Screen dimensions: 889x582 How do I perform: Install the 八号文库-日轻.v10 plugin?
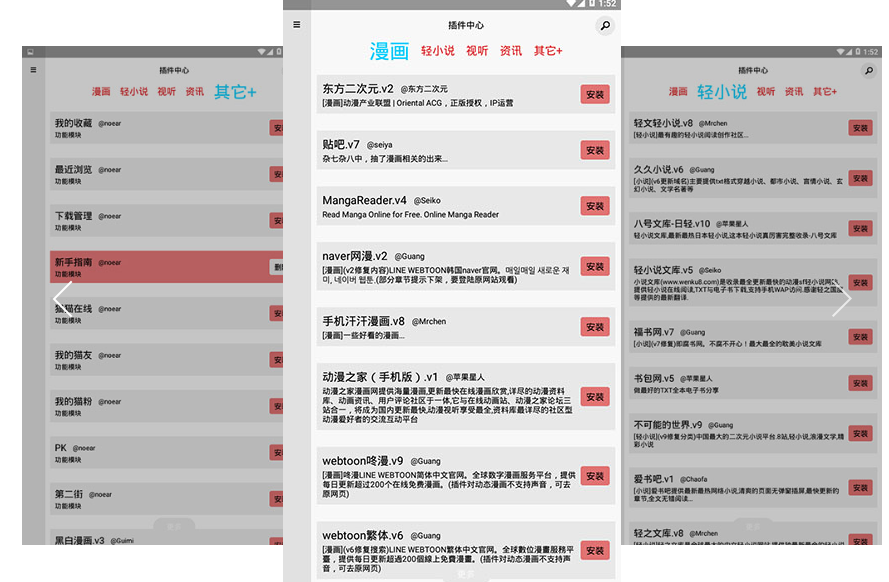[x=860, y=228]
